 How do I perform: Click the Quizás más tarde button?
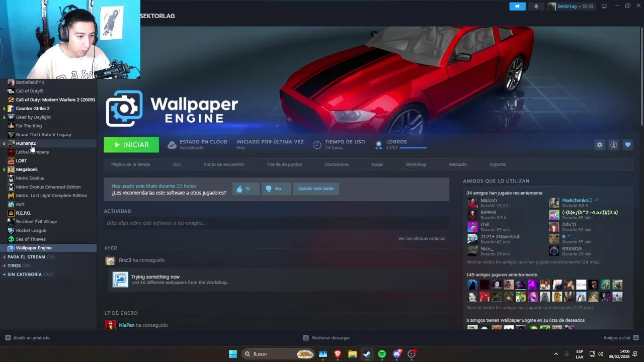[x=316, y=189]
